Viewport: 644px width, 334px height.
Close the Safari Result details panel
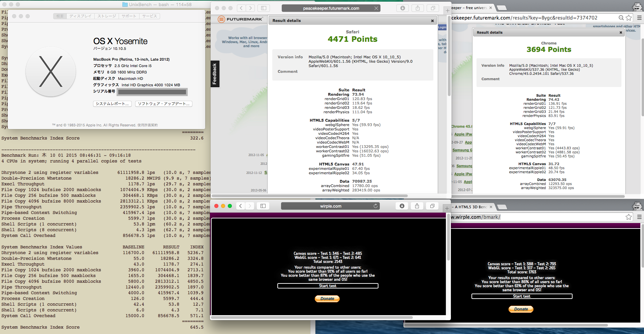point(432,21)
